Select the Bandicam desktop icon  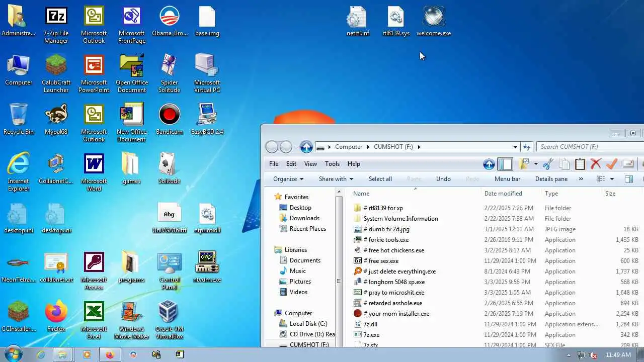click(x=169, y=120)
